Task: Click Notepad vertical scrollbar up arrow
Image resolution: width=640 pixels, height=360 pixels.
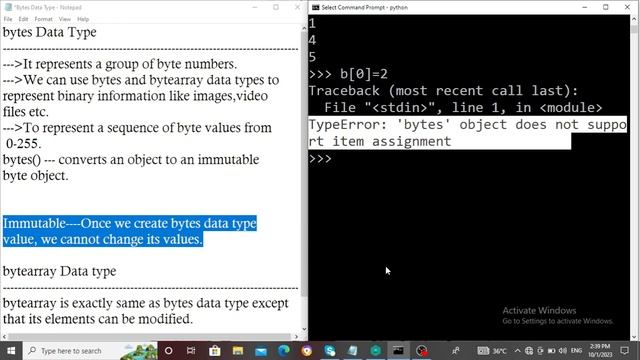Action: (x=304, y=28)
